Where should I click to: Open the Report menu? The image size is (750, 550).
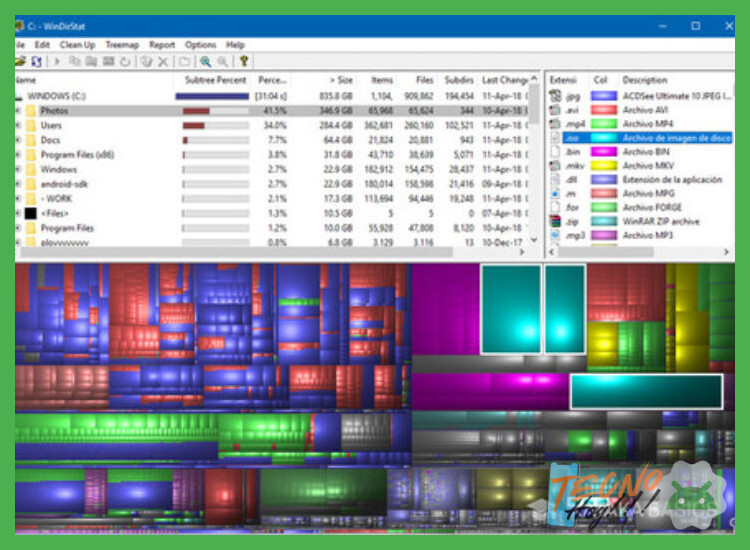point(162,45)
